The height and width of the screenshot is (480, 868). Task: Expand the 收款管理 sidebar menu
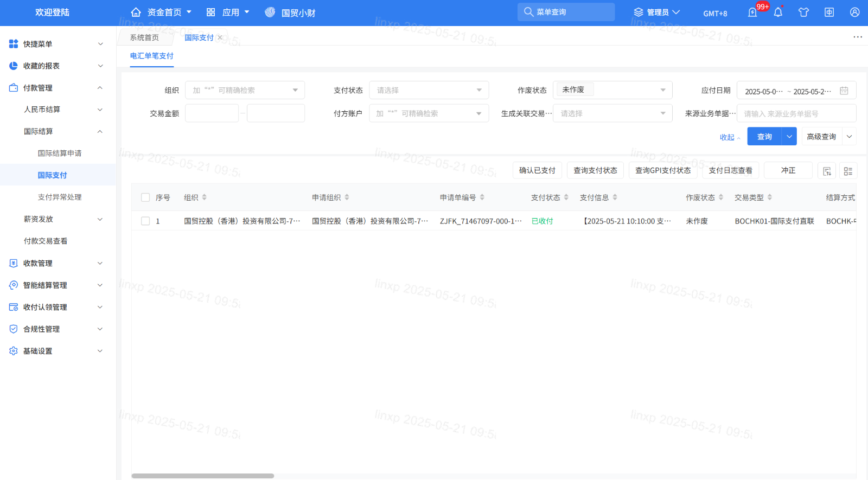click(x=54, y=263)
